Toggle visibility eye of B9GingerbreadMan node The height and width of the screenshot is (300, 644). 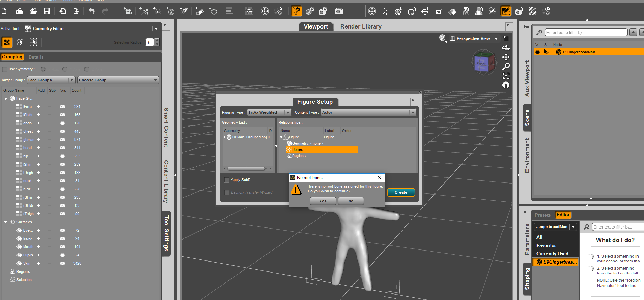(538, 52)
